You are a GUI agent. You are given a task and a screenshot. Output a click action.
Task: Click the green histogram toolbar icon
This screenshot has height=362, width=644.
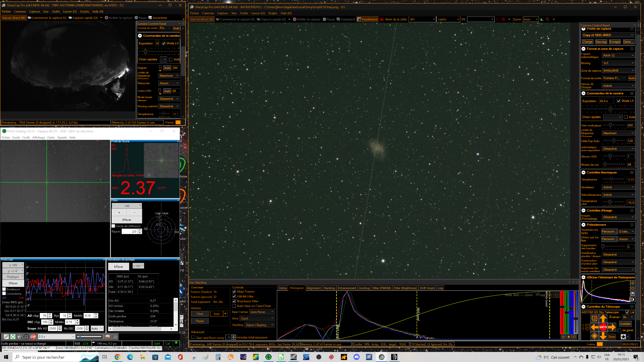pos(542,19)
